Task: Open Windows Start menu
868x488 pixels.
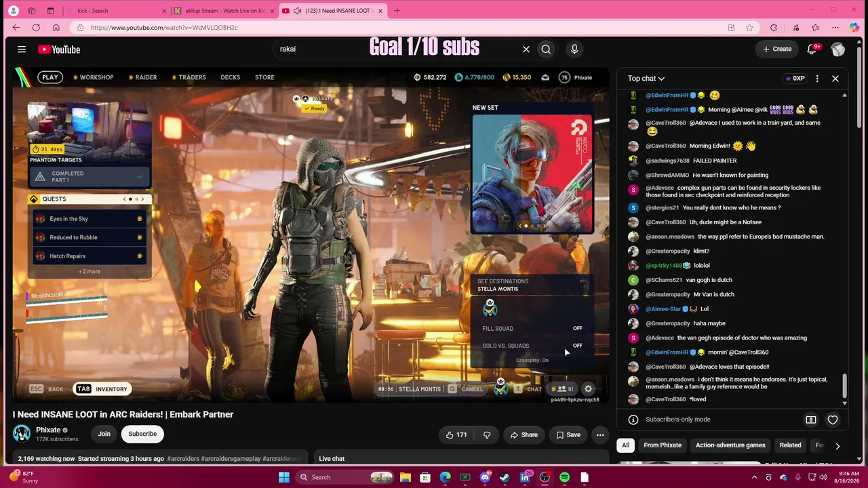Action: tap(284, 477)
